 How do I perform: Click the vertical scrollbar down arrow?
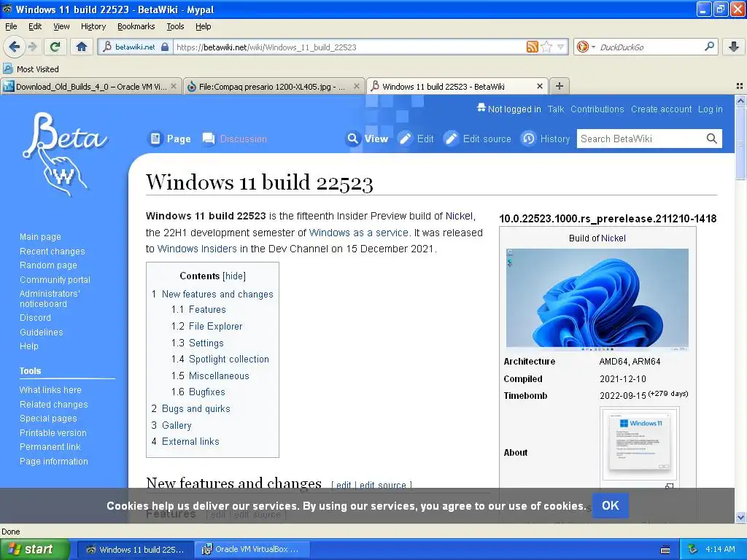click(740, 517)
